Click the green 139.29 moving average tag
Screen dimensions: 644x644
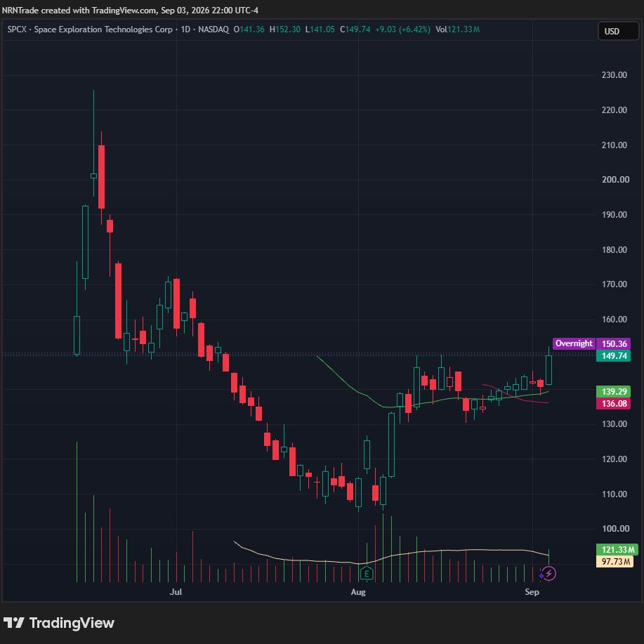[x=614, y=391]
